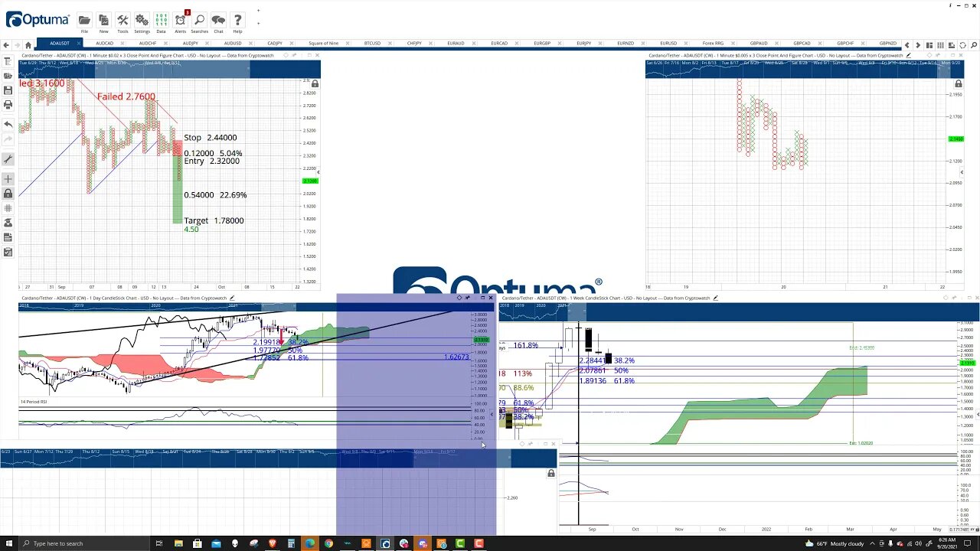Click the 14 Period RSI label
980x551 pixels.
pos(34,402)
